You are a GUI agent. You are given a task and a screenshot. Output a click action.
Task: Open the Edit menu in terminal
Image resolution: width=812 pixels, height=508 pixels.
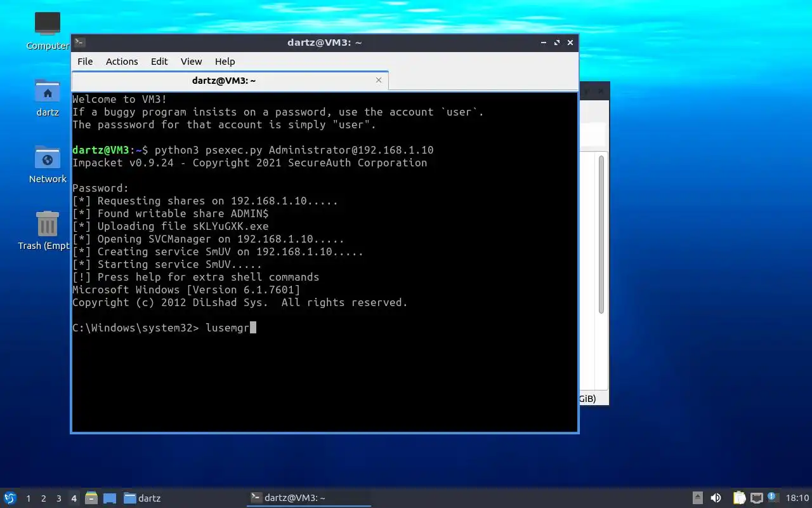(x=159, y=62)
